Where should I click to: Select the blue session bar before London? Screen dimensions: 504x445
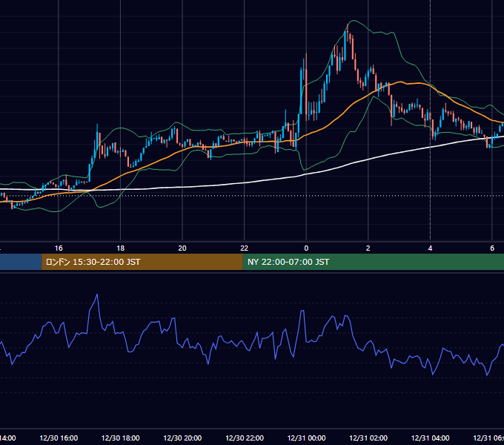point(21,262)
